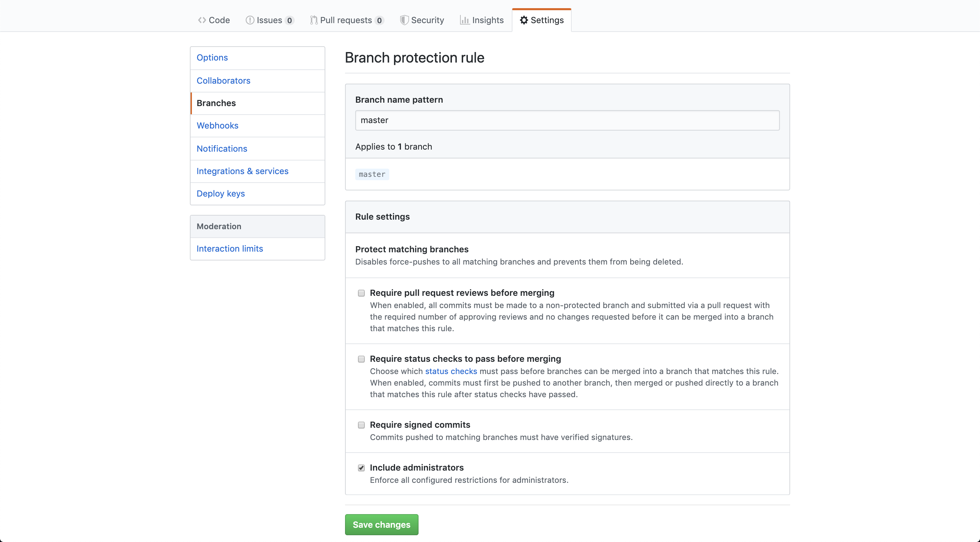Open Integrations & services page
The image size is (980, 542).
pos(258,171)
